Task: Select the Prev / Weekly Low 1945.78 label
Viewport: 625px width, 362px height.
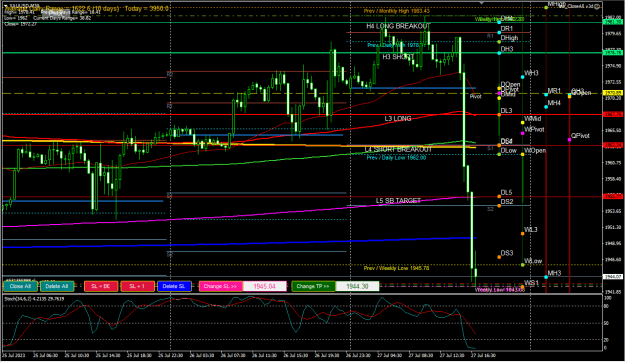Action: click(397, 268)
